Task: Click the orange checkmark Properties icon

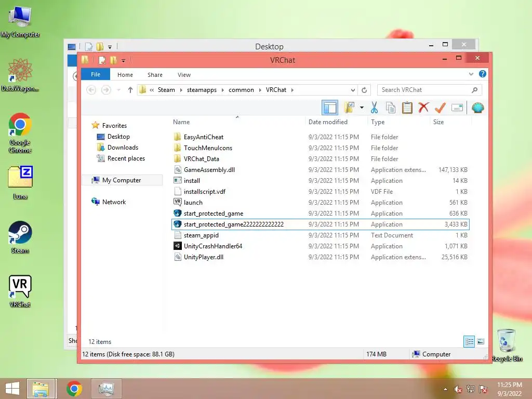Action: [440, 108]
